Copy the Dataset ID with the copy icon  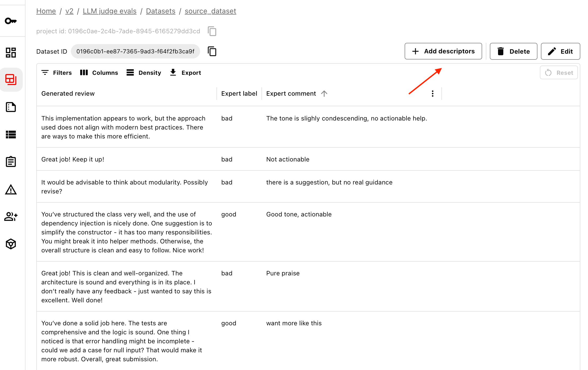212,51
